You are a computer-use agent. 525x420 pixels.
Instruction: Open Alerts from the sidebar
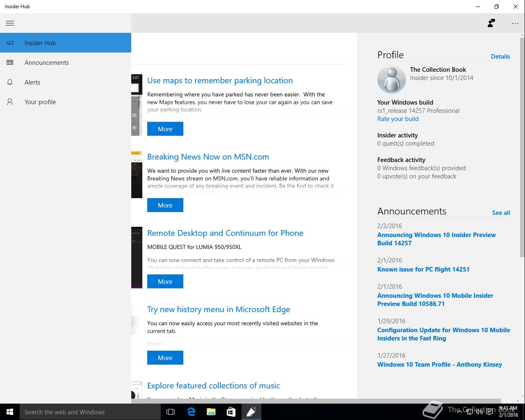[x=66, y=82]
